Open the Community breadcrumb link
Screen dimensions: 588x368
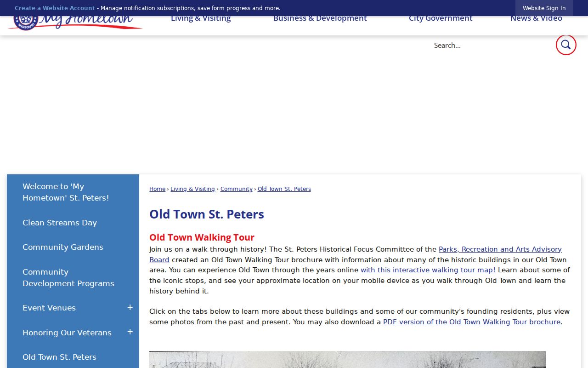tap(236, 189)
